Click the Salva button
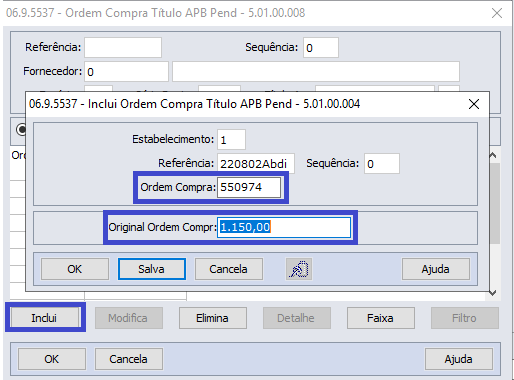 152,269
